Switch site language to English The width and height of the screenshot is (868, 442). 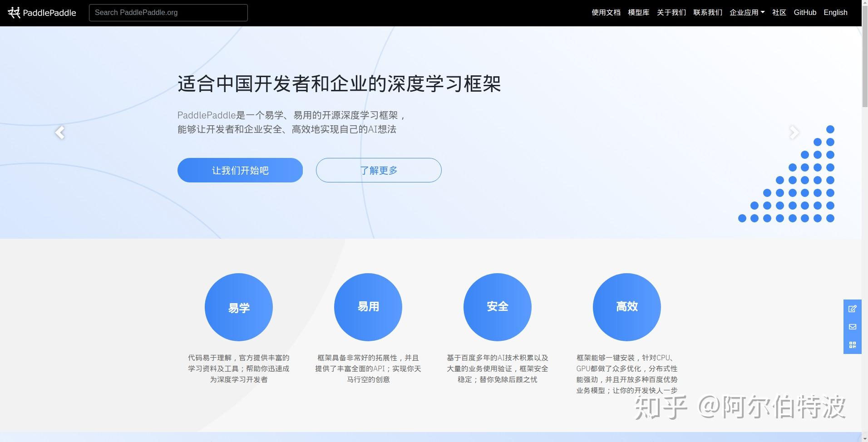coord(835,12)
